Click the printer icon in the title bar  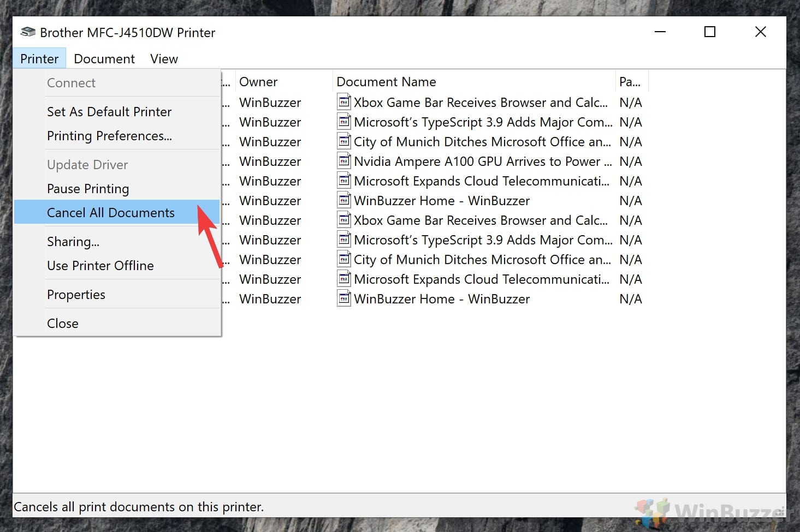(x=28, y=32)
